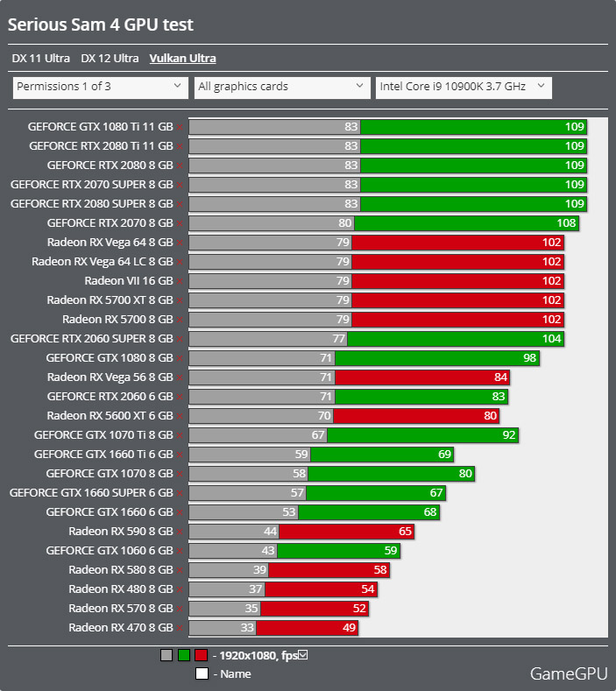Viewport: 616px width, 691px height.
Task: Remove Radeon RX 580 8 GB row
Action: (x=180, y=570)
